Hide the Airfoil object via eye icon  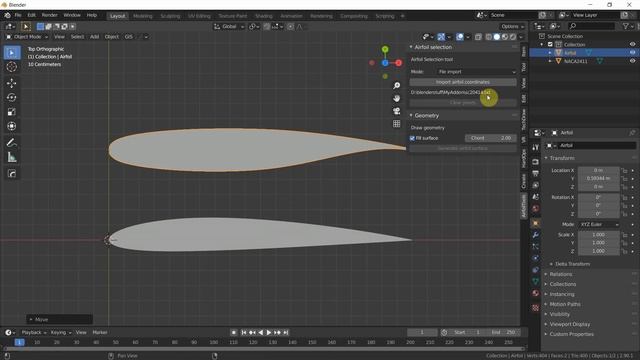[632, 53]
